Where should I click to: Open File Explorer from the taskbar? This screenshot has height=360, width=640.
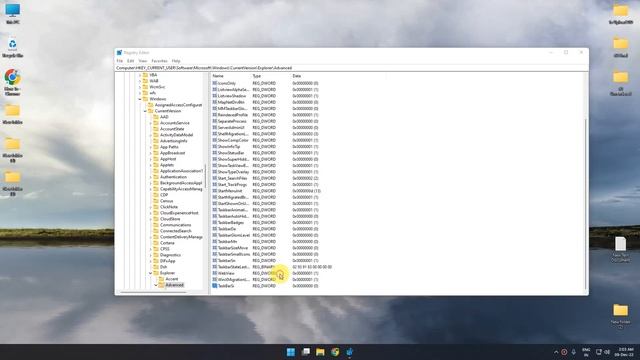pos(320,352)
